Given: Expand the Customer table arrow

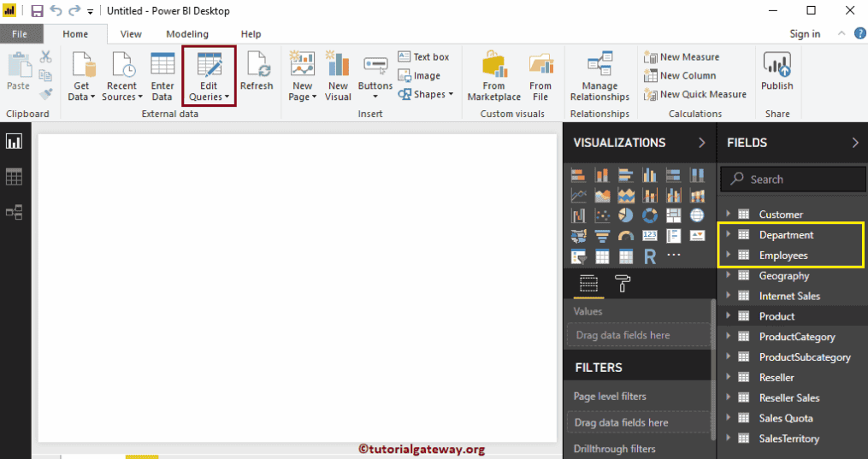Looking at the screenshot, I should (729, 214).
